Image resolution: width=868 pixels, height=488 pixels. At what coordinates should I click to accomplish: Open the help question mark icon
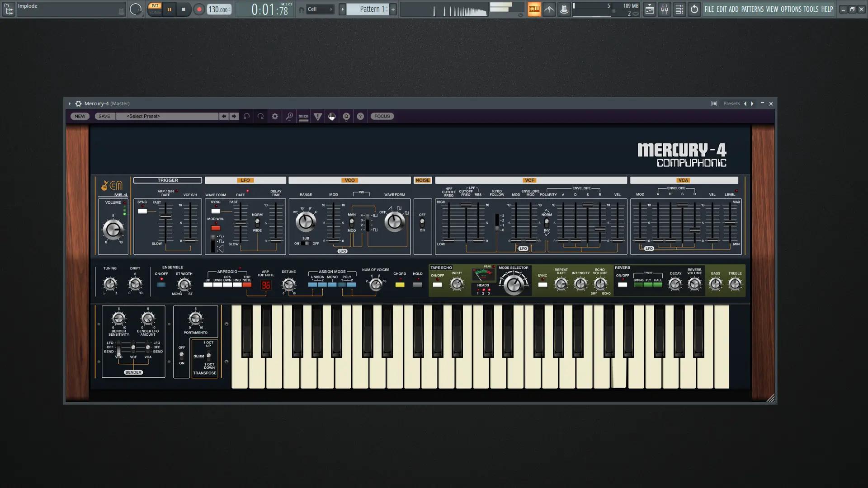coord(360,116)
